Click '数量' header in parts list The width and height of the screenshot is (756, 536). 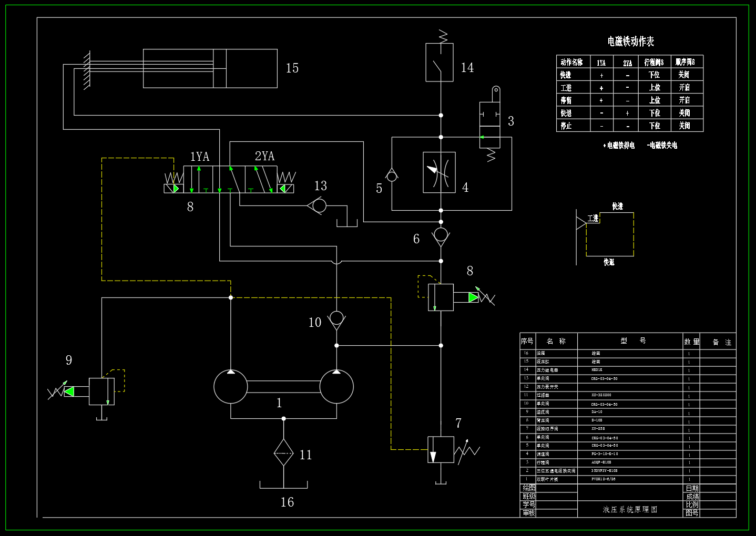[x=691, y=342]
